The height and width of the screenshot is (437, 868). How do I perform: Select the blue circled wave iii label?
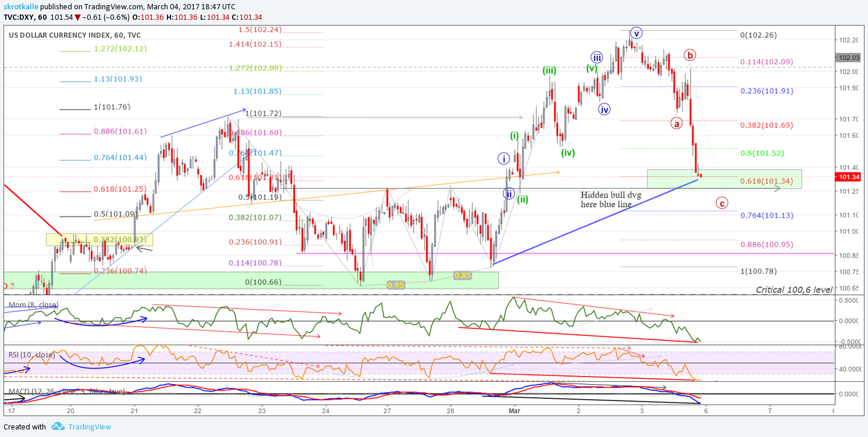coord(597,57)
